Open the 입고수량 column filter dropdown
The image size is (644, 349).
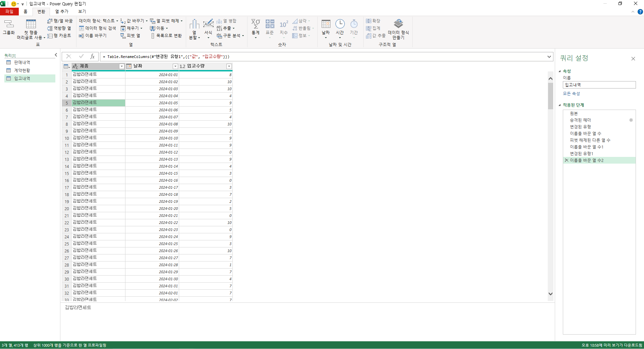click(229, 66)
